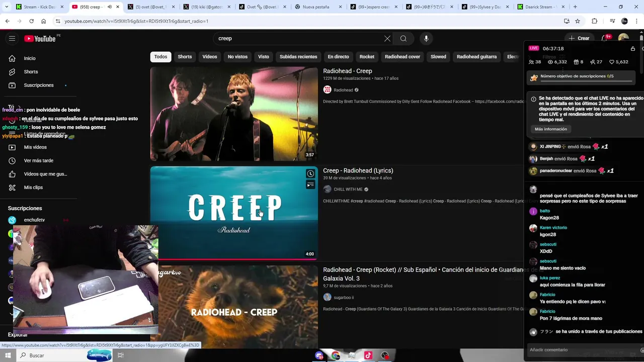Viewport: 644px width, 362px height.
Task: Open the blue CREEP lyrics video thumbnail
Action: pos(234,213)
